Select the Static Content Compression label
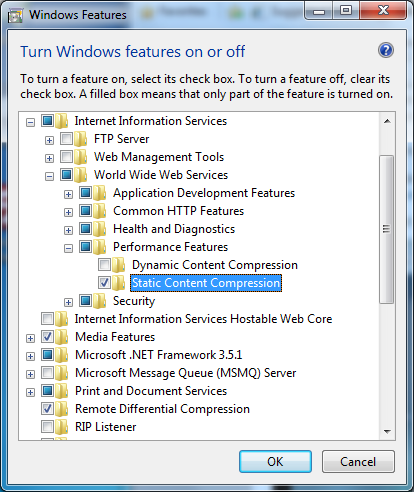Screen dimensions: 414x492 pos(206,283)
